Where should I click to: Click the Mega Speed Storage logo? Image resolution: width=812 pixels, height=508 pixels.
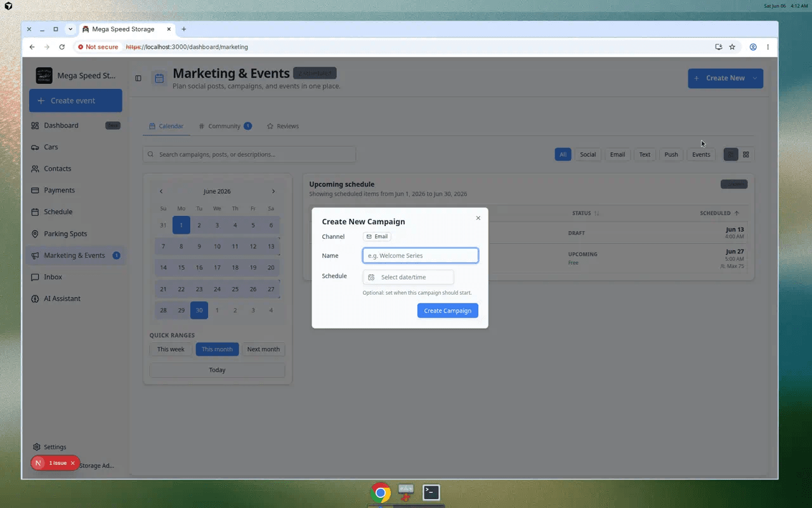pyautogui.click(x=44, y=76)
